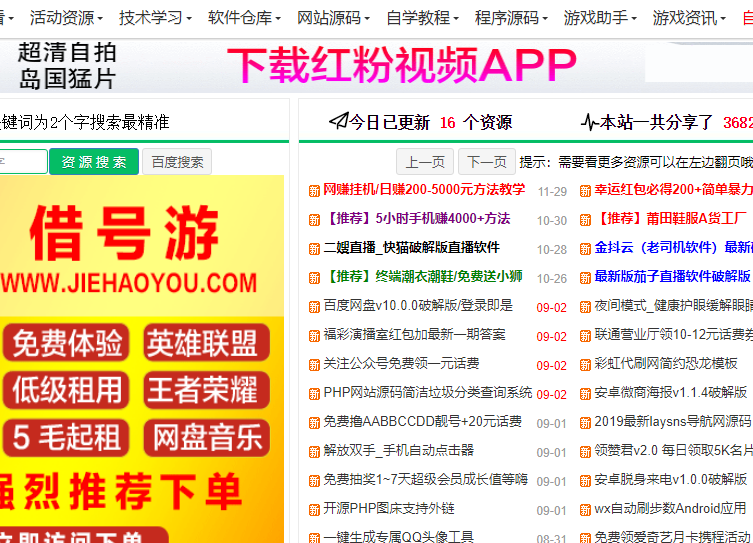Expand the 活动资源 dropdown menu
Image resolution: width=753 pixels, height=543 pixels.
pyautogui.click(x=66, y=18)
